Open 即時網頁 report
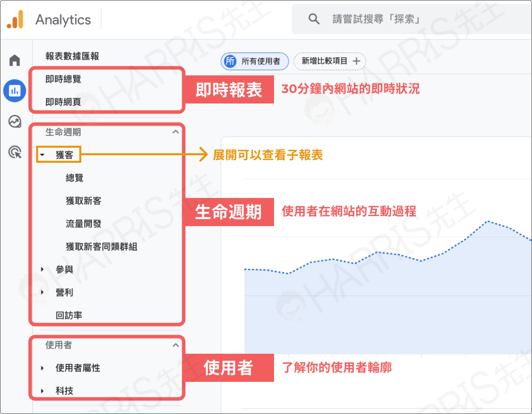Image resolution: width=532 pixels, height=414 pixels. point(63,102)
